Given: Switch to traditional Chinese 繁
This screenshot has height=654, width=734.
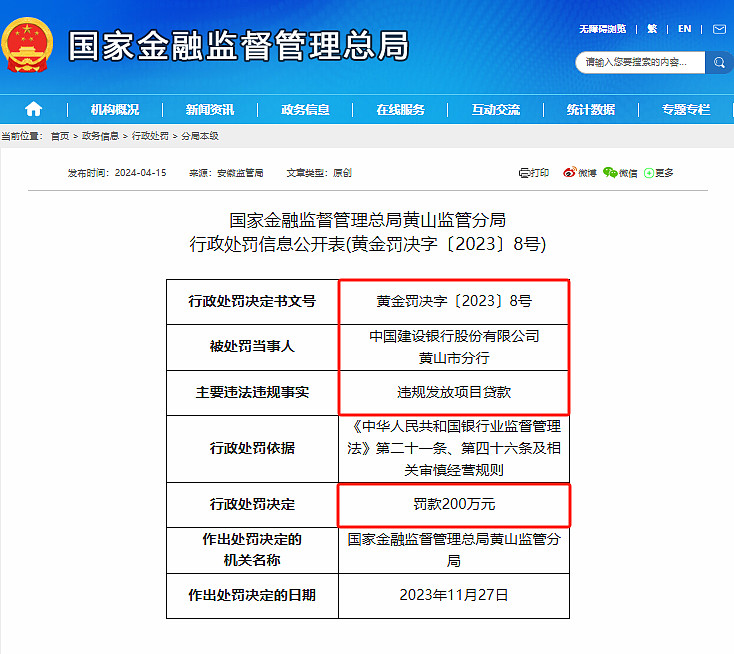Looking at the screenshot, I should pyautogui.click(x=652, y=29).
